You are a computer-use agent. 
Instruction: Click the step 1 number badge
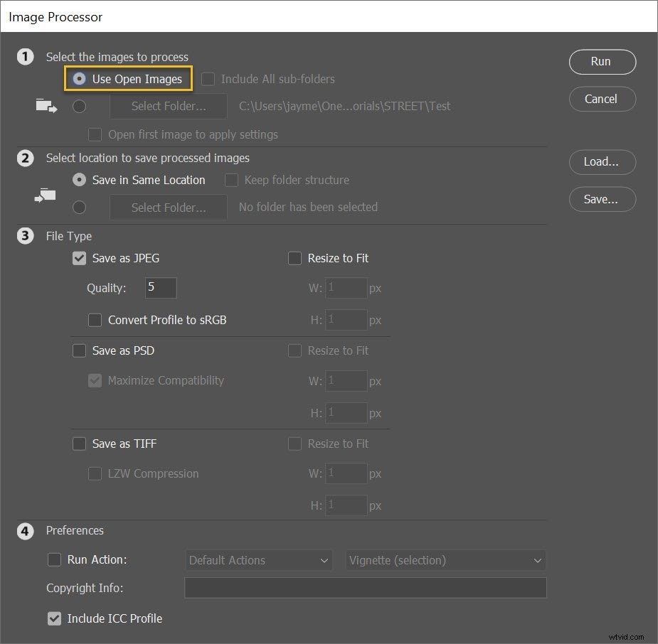26,57
